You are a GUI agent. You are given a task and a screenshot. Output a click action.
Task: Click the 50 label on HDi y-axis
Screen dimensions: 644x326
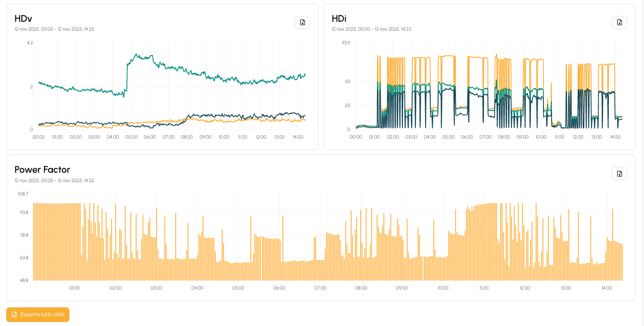coord(347,81)
